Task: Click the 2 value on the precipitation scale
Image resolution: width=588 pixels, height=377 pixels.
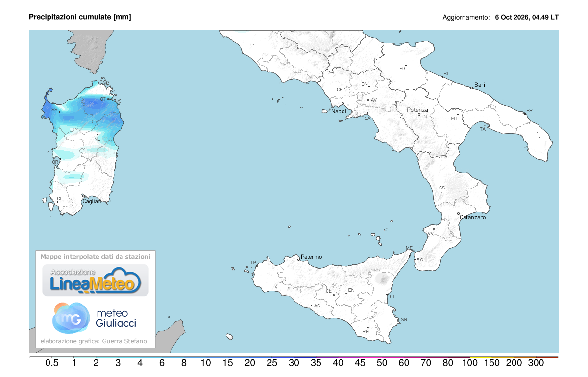Action: coord(96,363)
